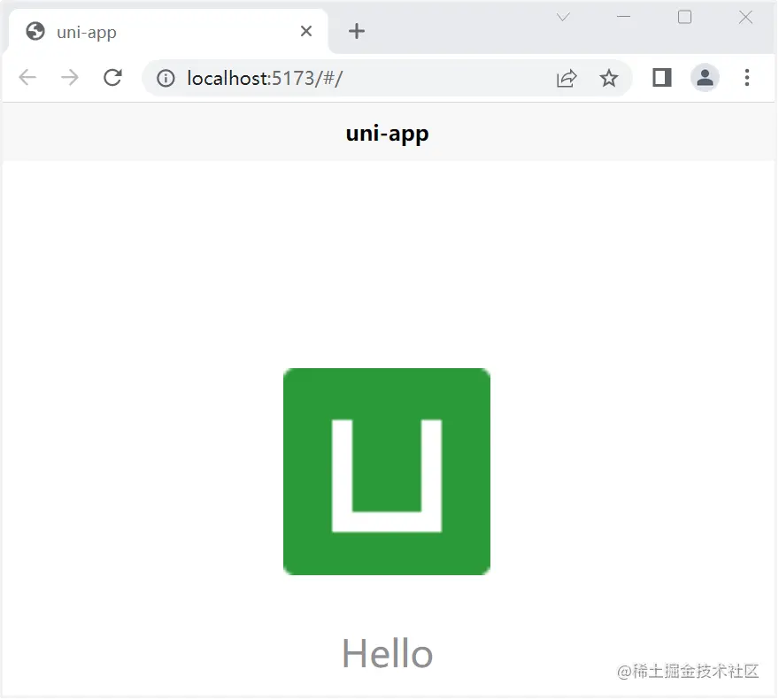Close the browser window

[745, 18]
